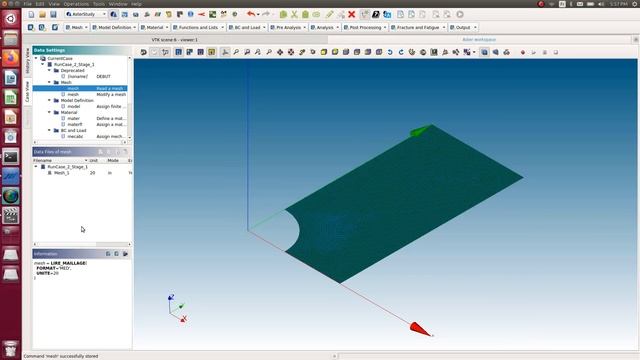Click the AsterStudy module icon after the combo
The width and height of the screenshot is (640, 360).
(x=113, y=14)
